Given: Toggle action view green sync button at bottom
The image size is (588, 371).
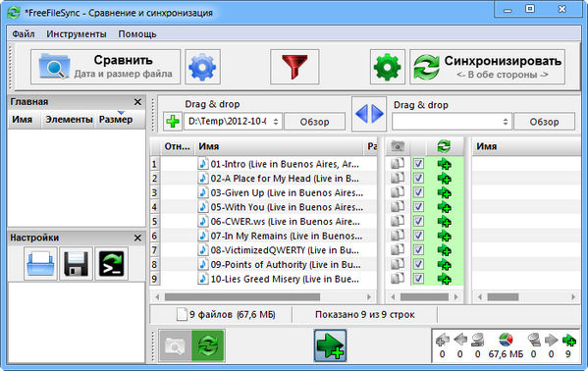Looking at the screenshot, I should 208,345.
